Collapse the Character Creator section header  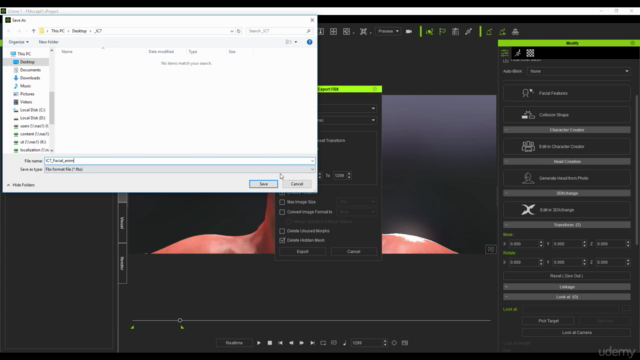[x=567, y=130]
